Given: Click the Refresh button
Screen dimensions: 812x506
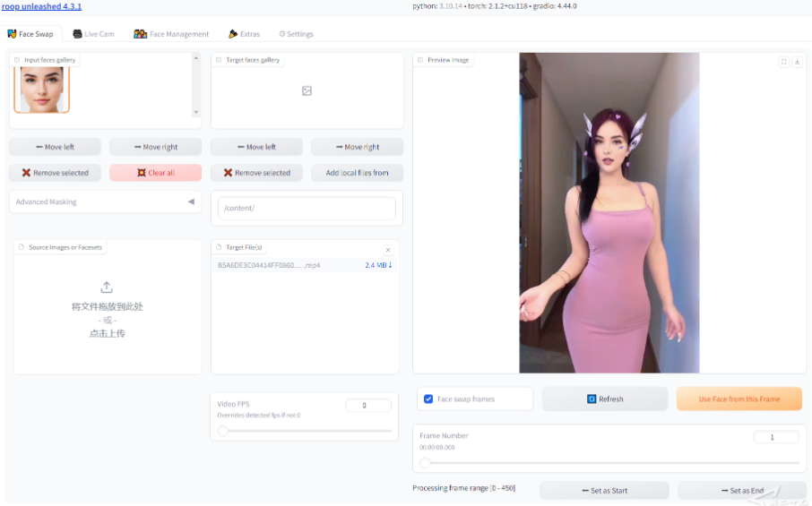Looking at the screenshot, I should 605,399.
